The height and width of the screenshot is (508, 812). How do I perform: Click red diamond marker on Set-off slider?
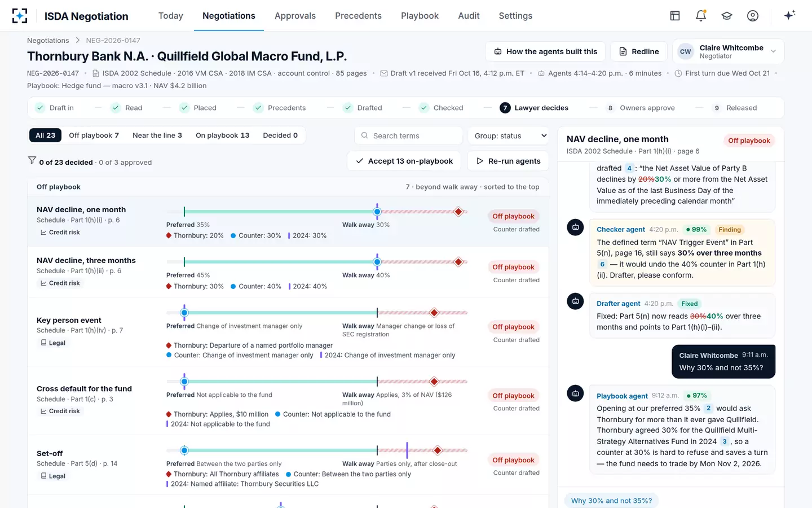pyautogui.click(x=437, y=450)
